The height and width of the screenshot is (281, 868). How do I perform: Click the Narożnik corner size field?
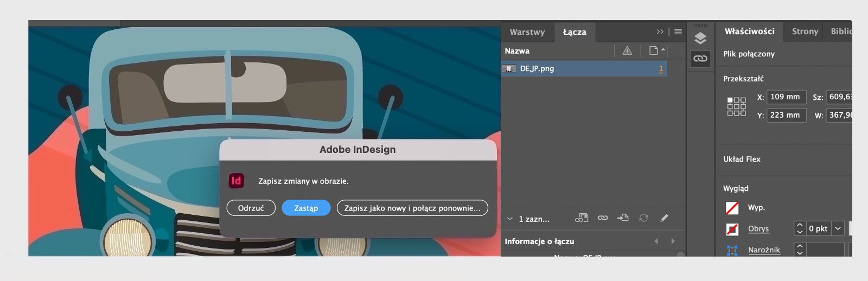[x=825, y=250]
